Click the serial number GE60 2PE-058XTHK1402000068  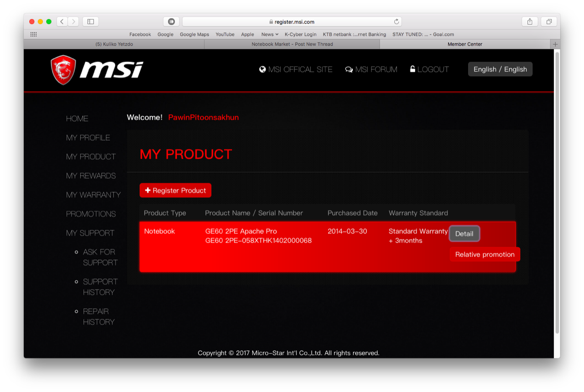(x=259, y=240)
